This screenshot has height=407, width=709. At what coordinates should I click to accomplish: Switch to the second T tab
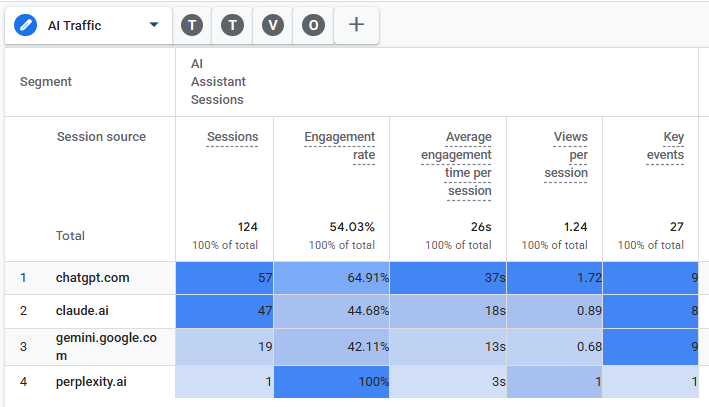(232, 25)
